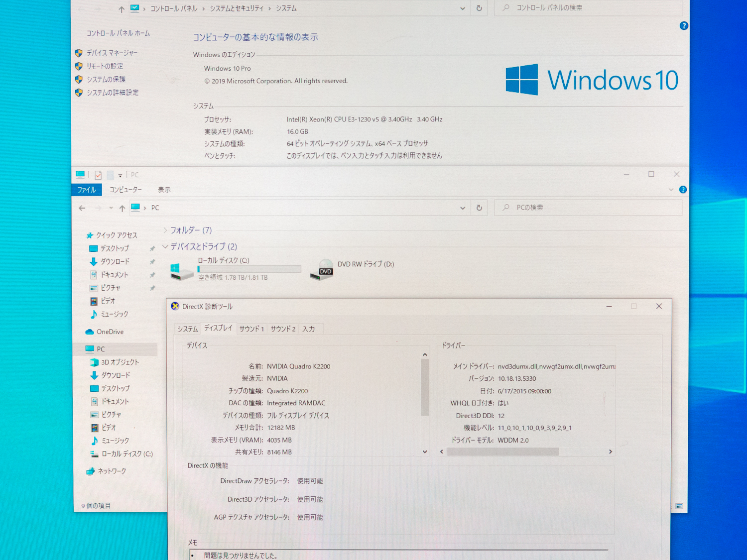Collapse デバイスとドライブ (2) group
The height and width of the screenshot is (560, 747).
[x=165, y=247]
